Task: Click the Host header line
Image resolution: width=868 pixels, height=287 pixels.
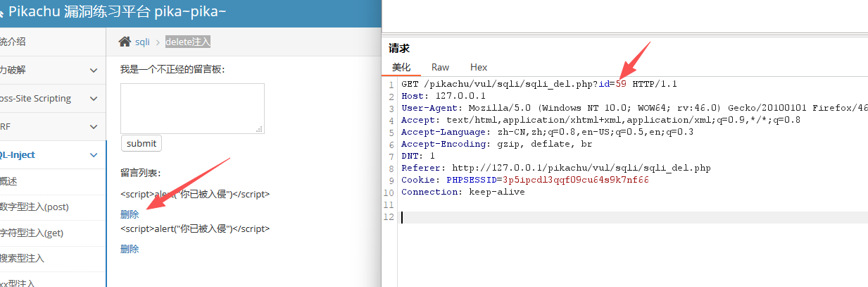Action: [x=444, y=96]
